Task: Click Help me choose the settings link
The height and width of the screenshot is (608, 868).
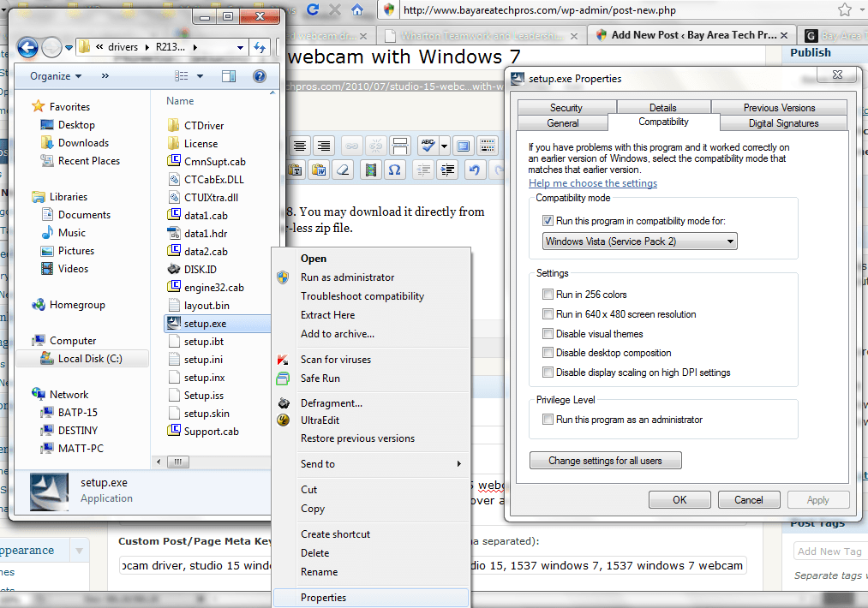Action: pos(593,183)
